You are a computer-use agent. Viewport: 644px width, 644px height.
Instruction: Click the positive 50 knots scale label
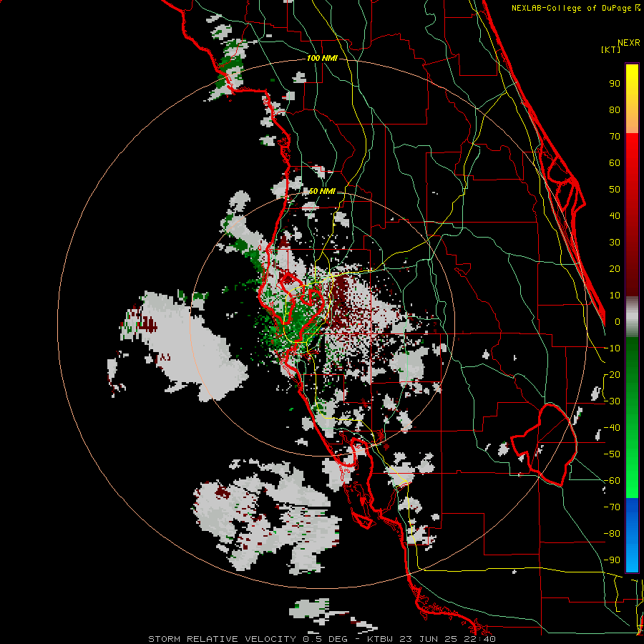615,190
